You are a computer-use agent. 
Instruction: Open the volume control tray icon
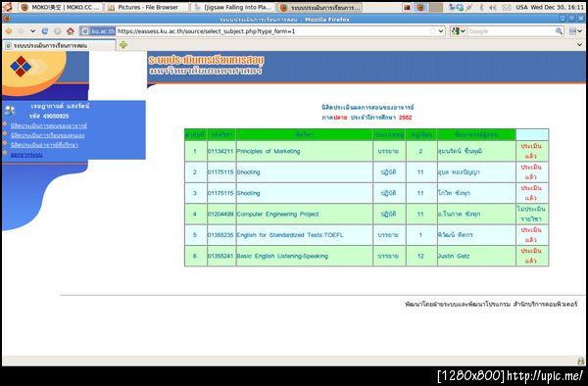493,7
